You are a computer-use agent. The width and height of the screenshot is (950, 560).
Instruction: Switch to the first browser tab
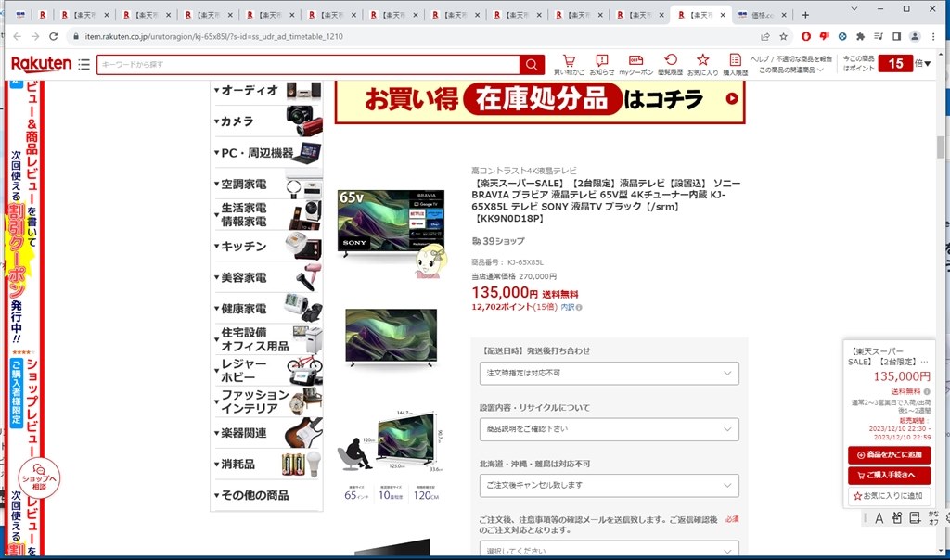[20, 15]
